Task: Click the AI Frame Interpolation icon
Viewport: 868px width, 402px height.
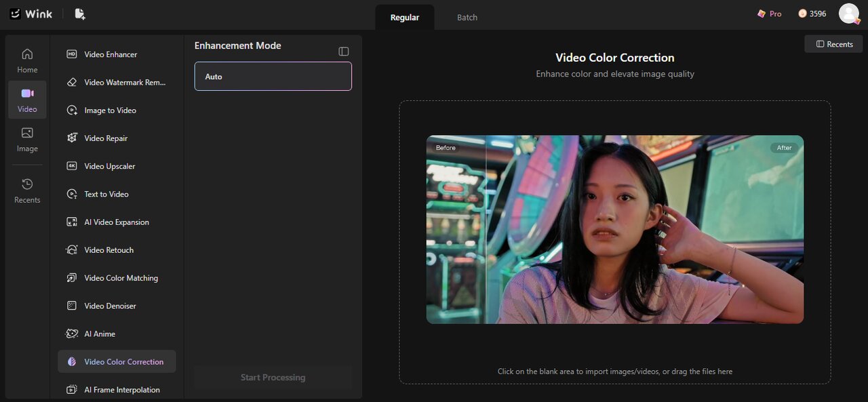Action: [72, 390]
